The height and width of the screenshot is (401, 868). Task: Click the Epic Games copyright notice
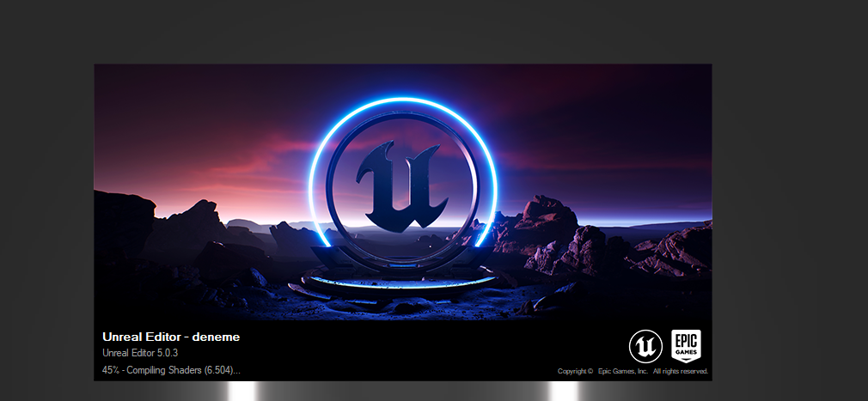[x=633, y=371]
